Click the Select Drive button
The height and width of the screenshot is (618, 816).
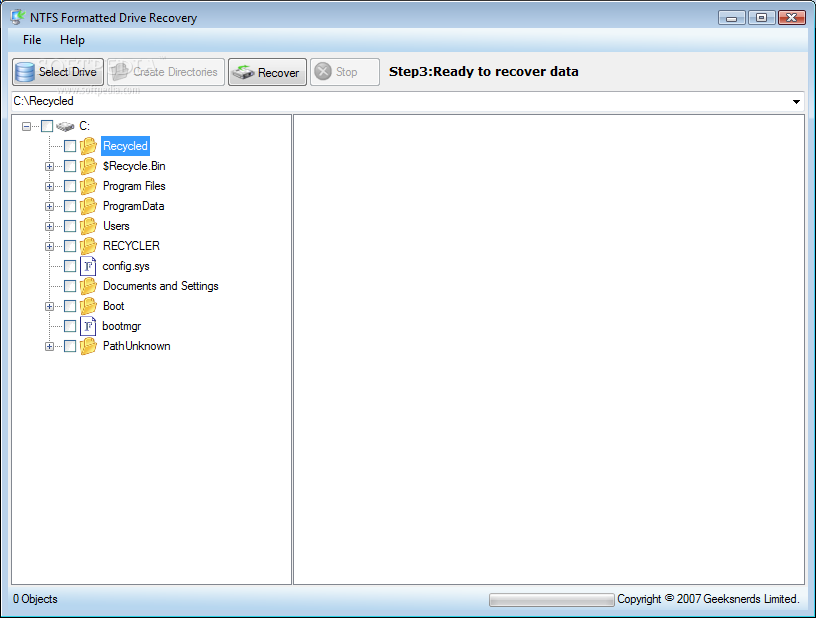(x=58, y=72)
